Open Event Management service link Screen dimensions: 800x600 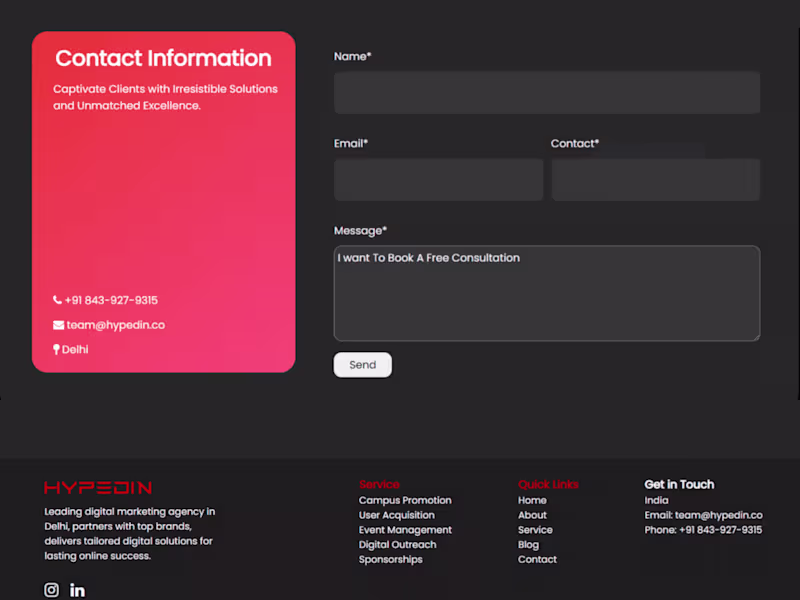click(405, 530)
